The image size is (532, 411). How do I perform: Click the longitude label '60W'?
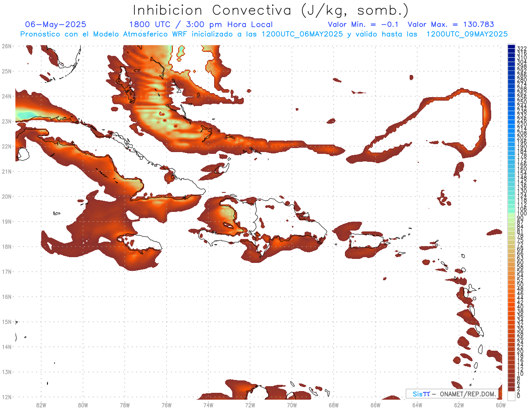point(501,405)
